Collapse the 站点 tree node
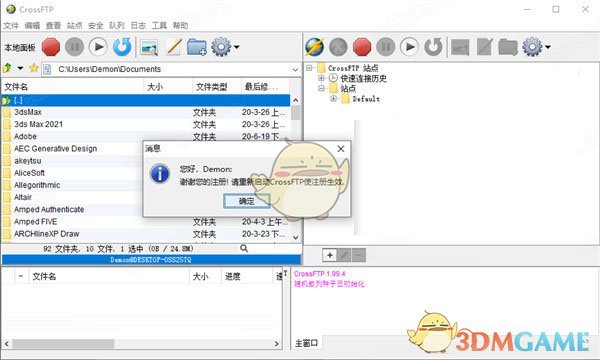This screenshot has height=360, width=600. pos(321,88)
